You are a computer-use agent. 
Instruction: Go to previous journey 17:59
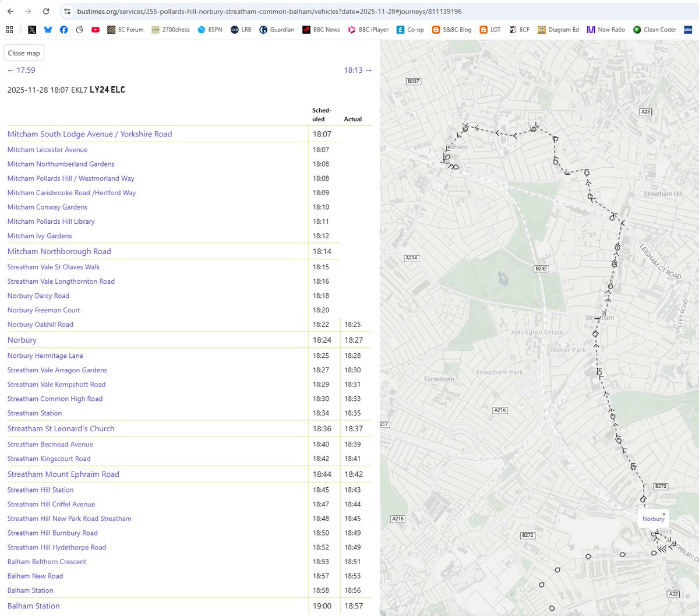(x=21, y=70)
